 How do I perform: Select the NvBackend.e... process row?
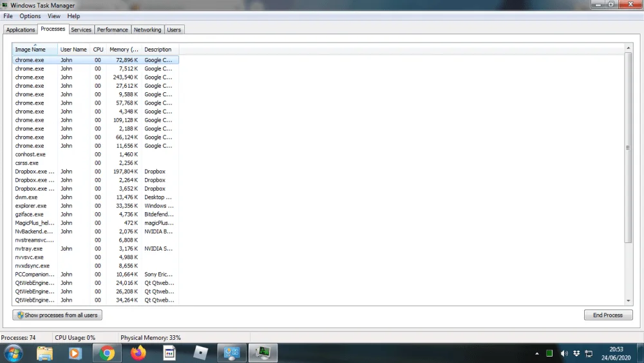[95, 231]
